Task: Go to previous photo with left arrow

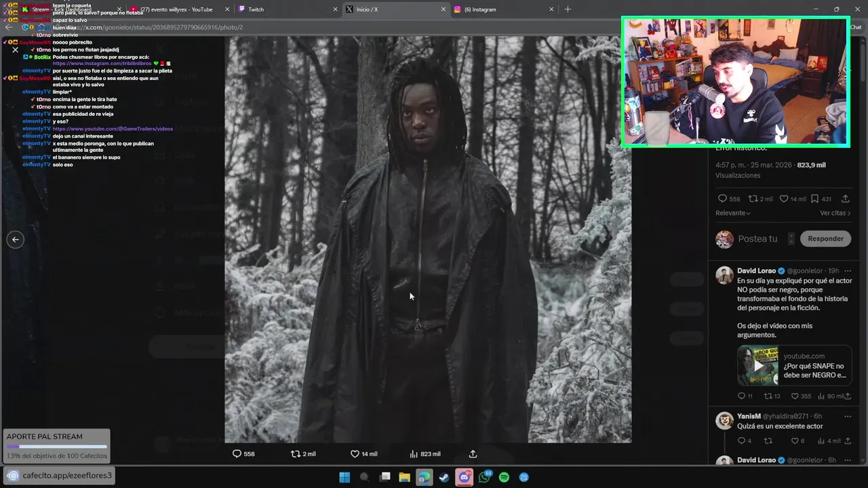Action: 15,239
